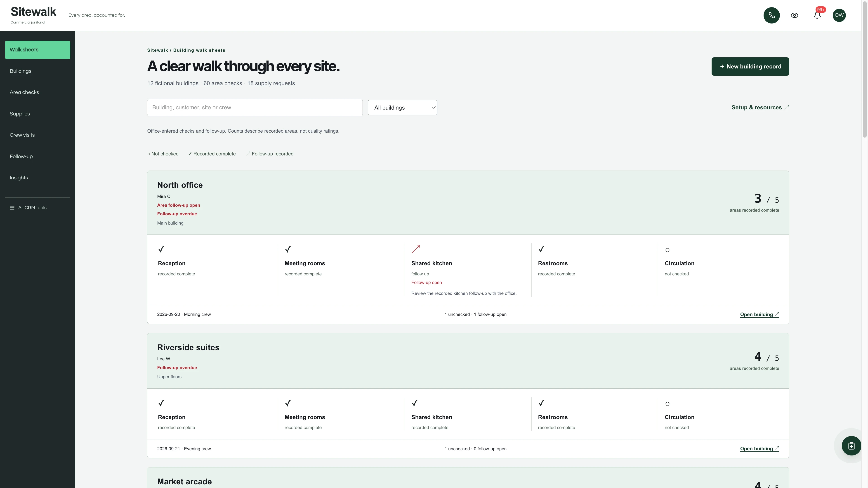Click the hamburger icon beside All CRM tools
This screenshot has width=868, height=488.
12,208
